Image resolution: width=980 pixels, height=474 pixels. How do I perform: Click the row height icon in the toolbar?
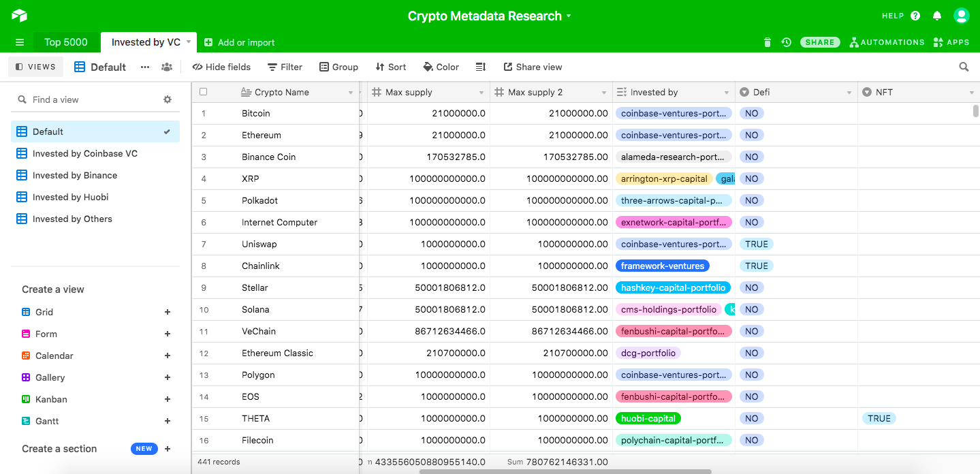(x=481, y=67)
